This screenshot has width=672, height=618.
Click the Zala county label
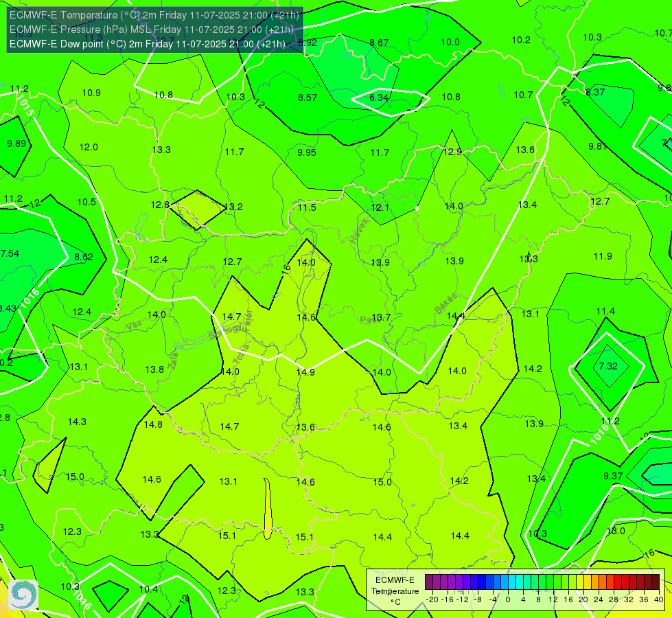tap(173, 360)
